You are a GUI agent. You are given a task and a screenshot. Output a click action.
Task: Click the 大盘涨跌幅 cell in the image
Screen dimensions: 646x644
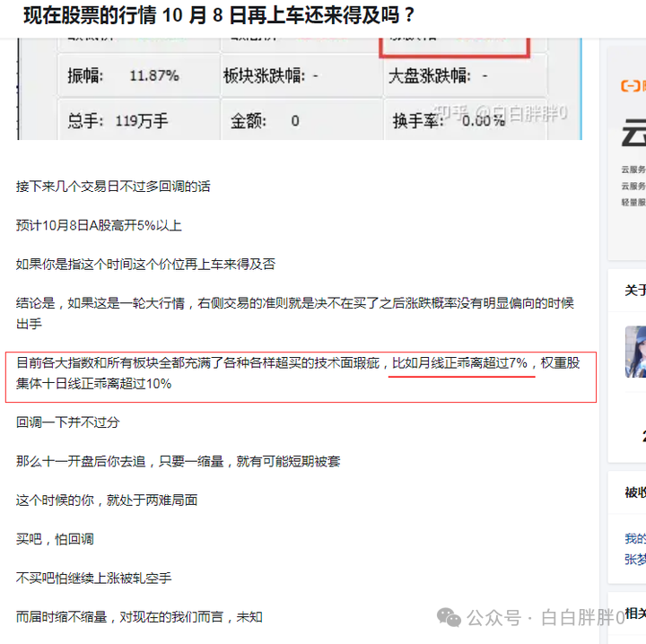point(465,75)
